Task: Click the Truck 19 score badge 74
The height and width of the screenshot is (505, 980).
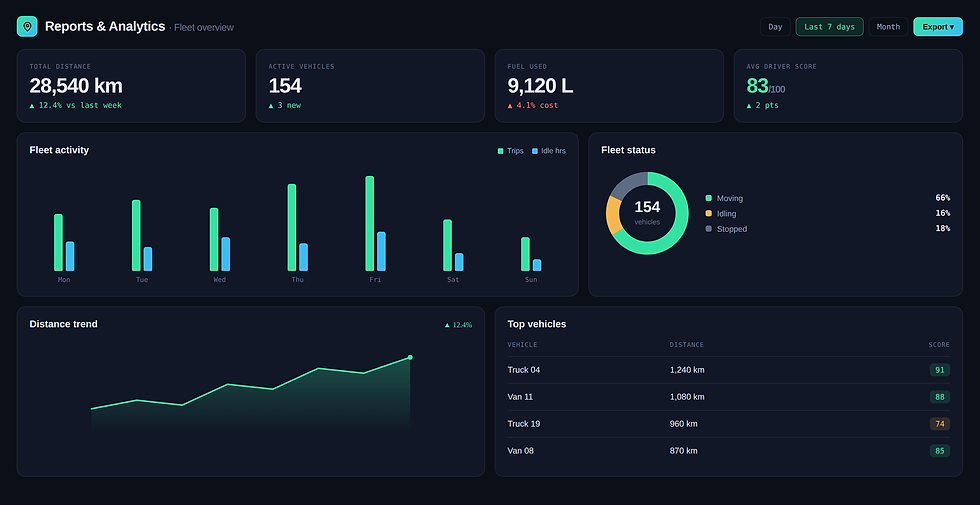Action: [939, 424]
